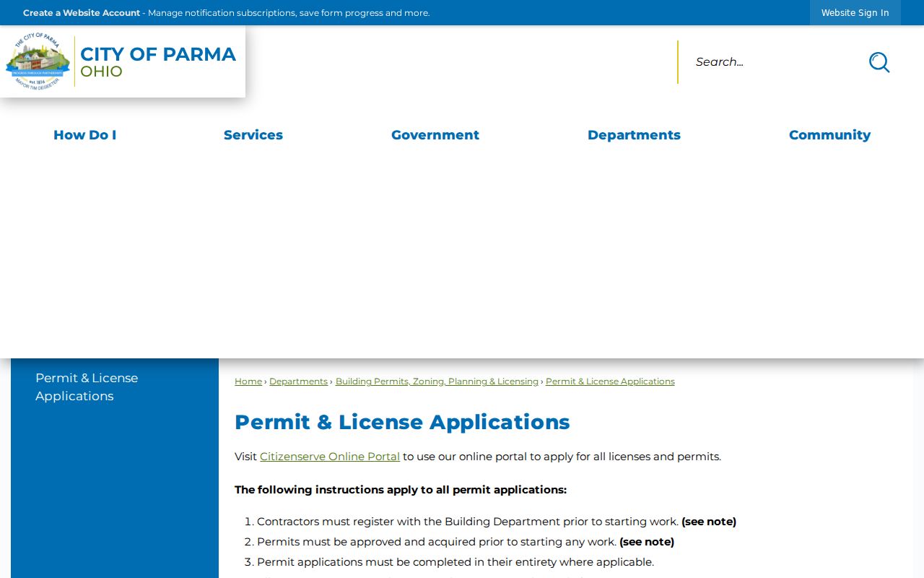Open the City of Parma logo homepage
The width and height of the screenshot is (924, 578).
click(x=121, y=61)
